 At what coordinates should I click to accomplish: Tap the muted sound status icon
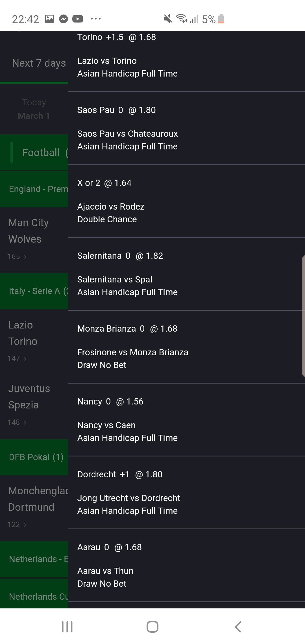click(168, 19)
